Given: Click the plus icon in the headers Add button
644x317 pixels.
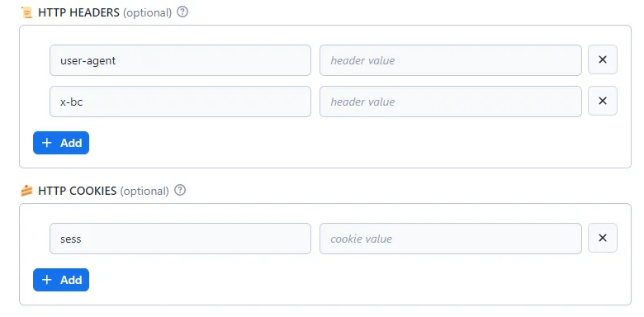Looking at the screenshot, I should coord(47,143).
